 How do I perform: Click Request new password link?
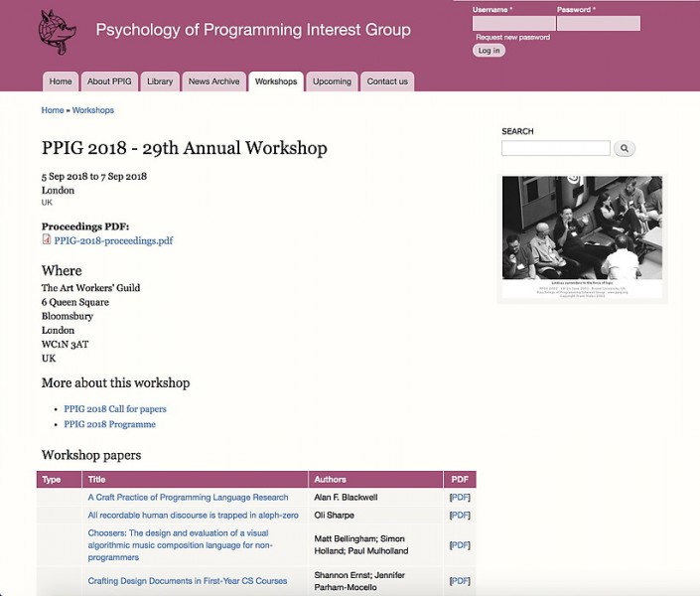(512, 37)
